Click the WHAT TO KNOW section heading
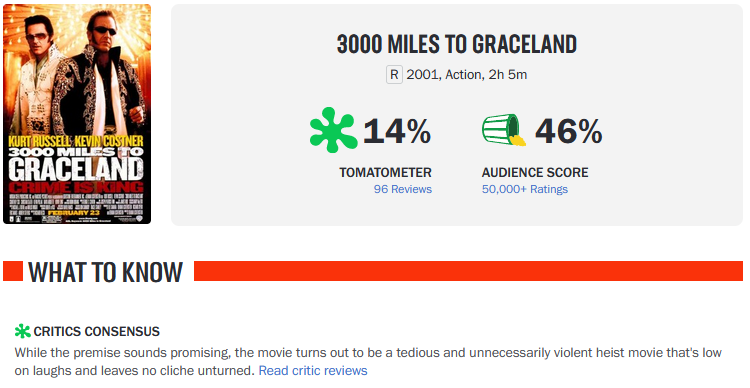Viewport: 750px width, 388px height. [105, 272]
